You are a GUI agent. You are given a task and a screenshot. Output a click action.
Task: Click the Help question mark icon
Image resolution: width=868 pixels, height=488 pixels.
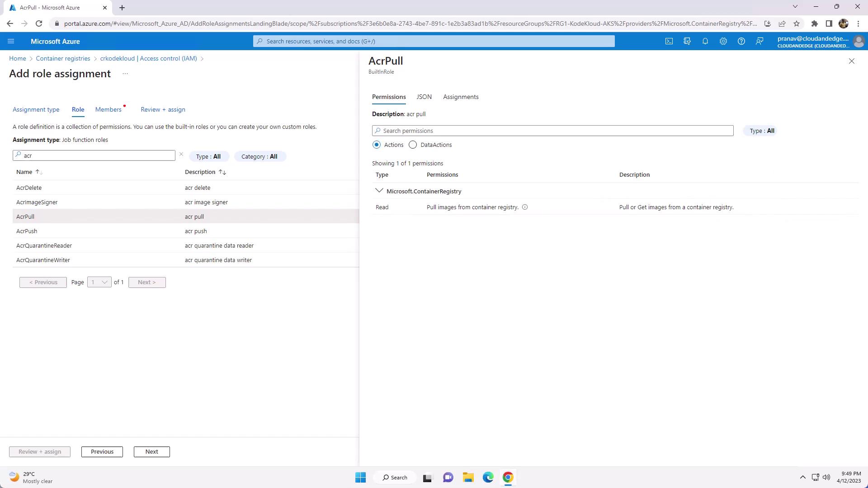click(x=741, y=41)
